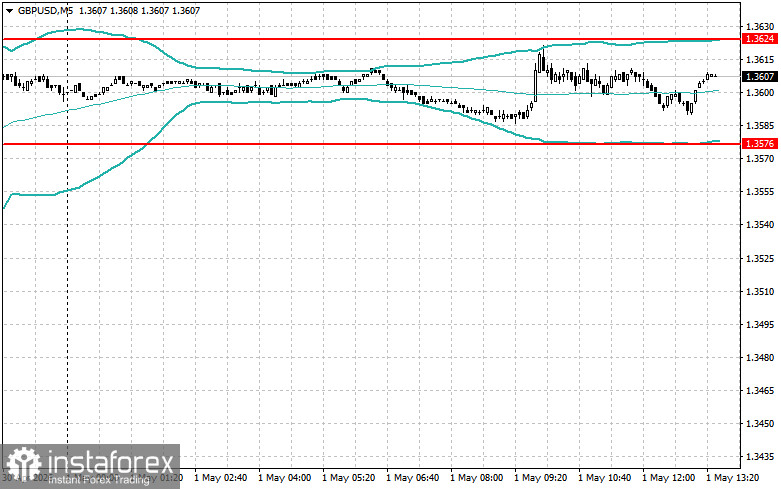781x489 pixels.
Task: Click the 1 May 12:00 time label
Action: tap(668, 478)
